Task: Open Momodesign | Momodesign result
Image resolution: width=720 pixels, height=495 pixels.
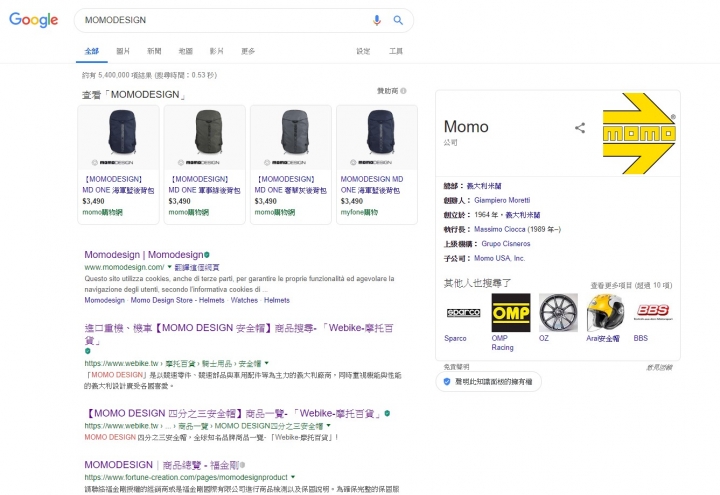Action: (x=144, y=255)
